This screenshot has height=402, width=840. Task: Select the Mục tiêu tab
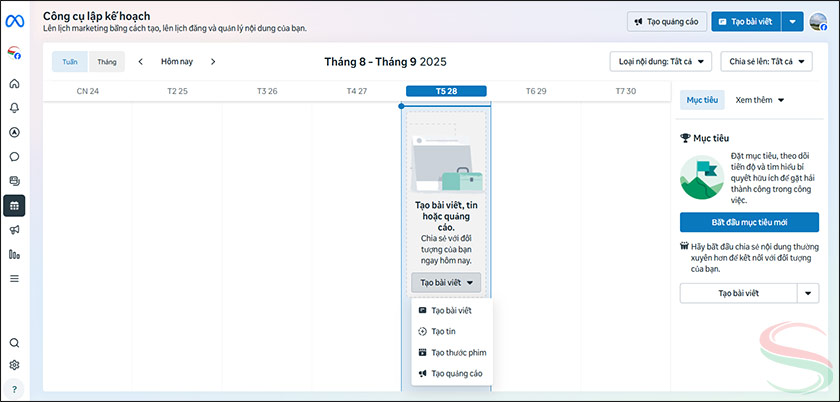tap(702, 100)
